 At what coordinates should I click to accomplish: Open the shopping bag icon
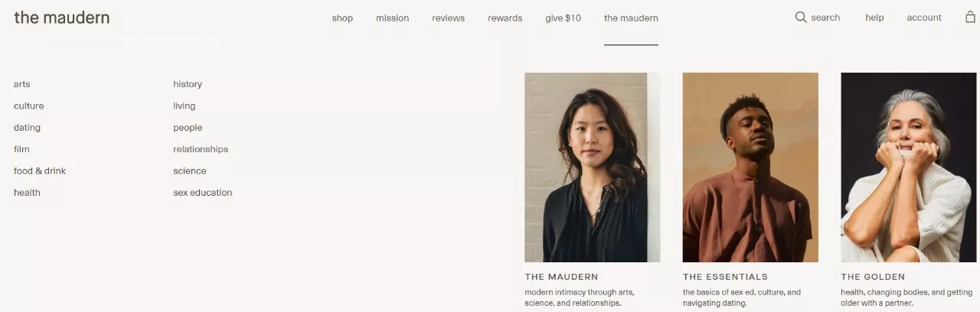(x=970, y=17)
